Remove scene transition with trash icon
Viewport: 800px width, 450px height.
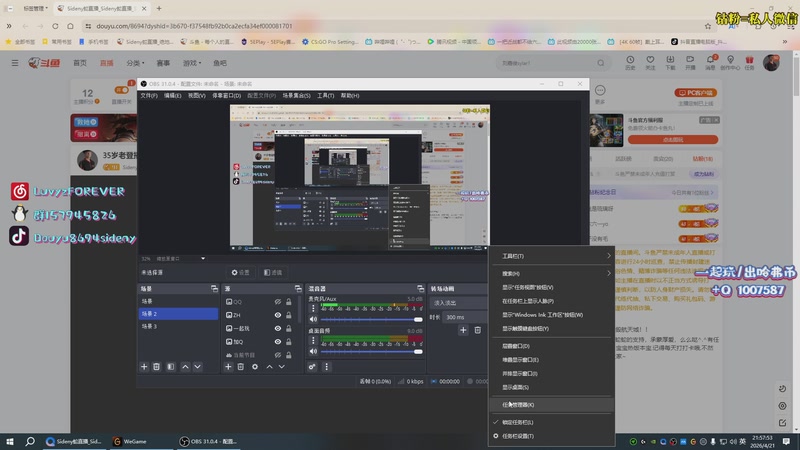click(x=478, y=330)
